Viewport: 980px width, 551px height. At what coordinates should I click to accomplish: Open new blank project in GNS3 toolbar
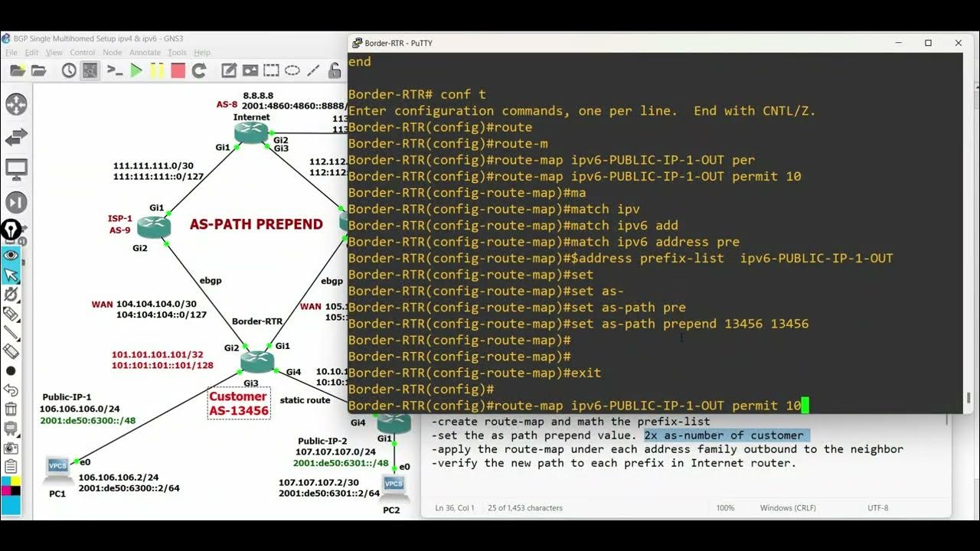(18, 71)
